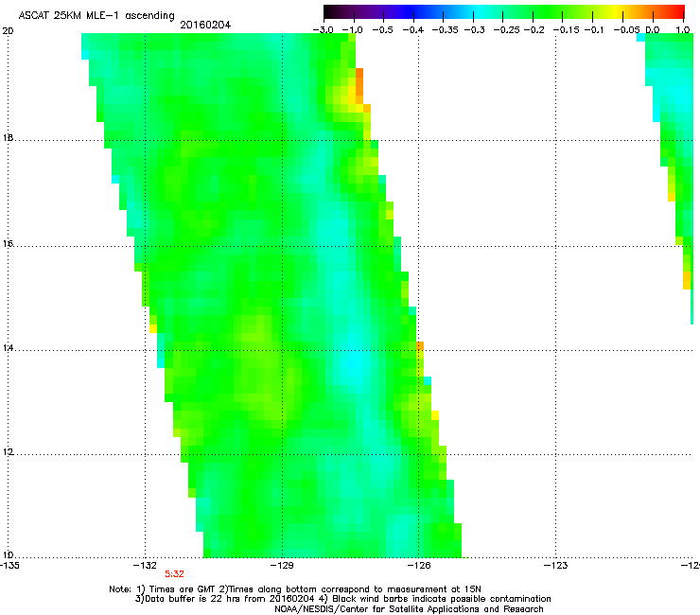Click the latitude axis label 14

coord(8,348)
